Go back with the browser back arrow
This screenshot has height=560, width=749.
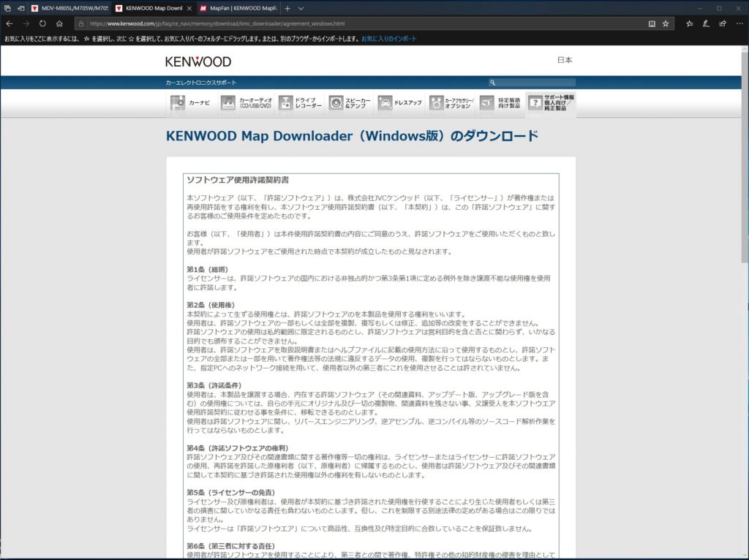(x=9, y=23)
